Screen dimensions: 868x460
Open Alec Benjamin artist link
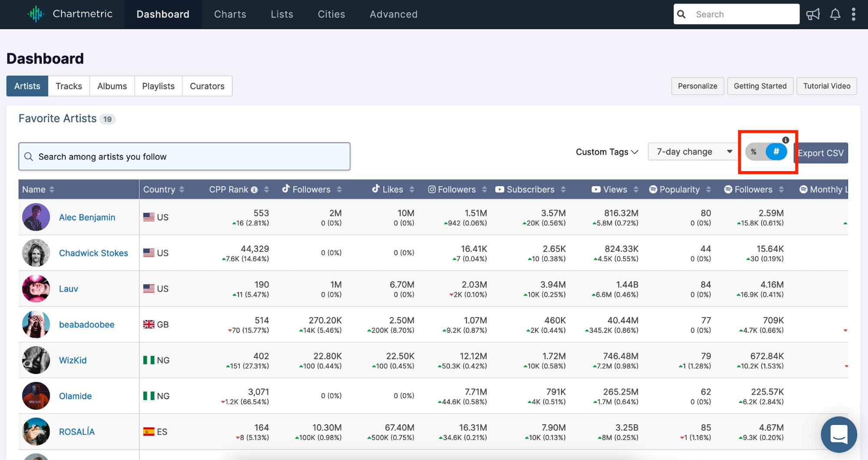click(x=87, y=217)
